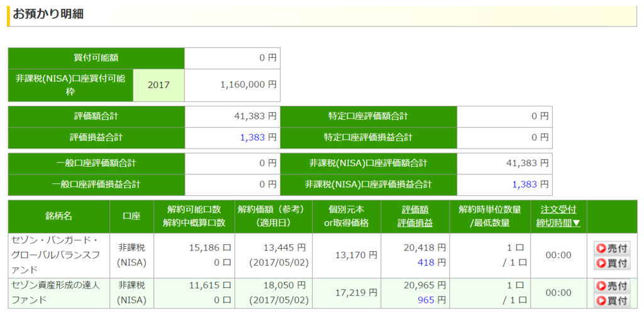Viewport: 644px width, 318px height.
Task: Click the 18,050 円 redemption price
Action: [285, 285]
